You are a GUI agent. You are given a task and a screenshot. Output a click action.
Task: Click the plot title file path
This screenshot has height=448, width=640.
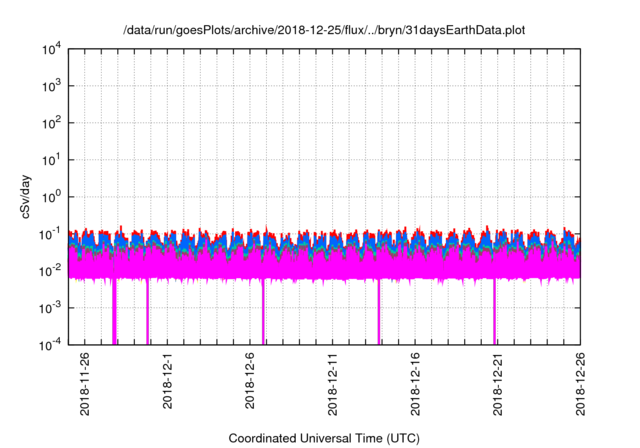tap(324, 30)
